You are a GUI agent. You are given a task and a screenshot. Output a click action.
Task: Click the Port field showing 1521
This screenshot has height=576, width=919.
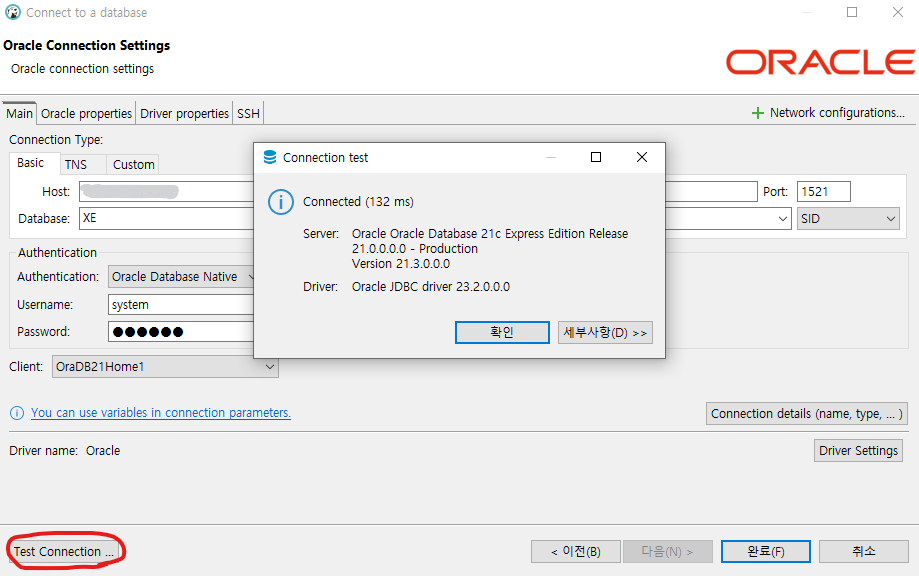823,192
